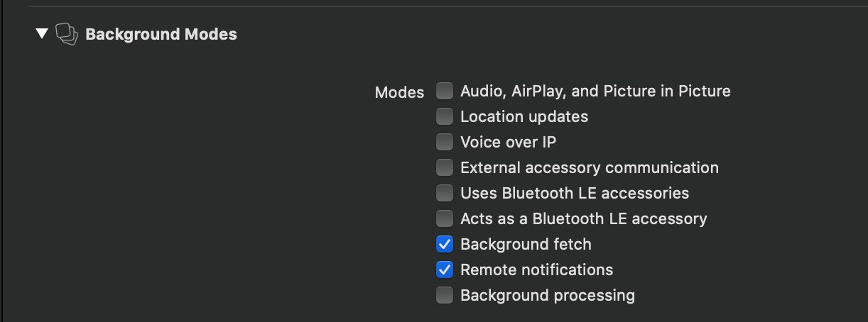Click the 'External accessory communication' label text
The width and height of the screenshot is (868, 322).
pyautogui.click(x=590, y=167)
